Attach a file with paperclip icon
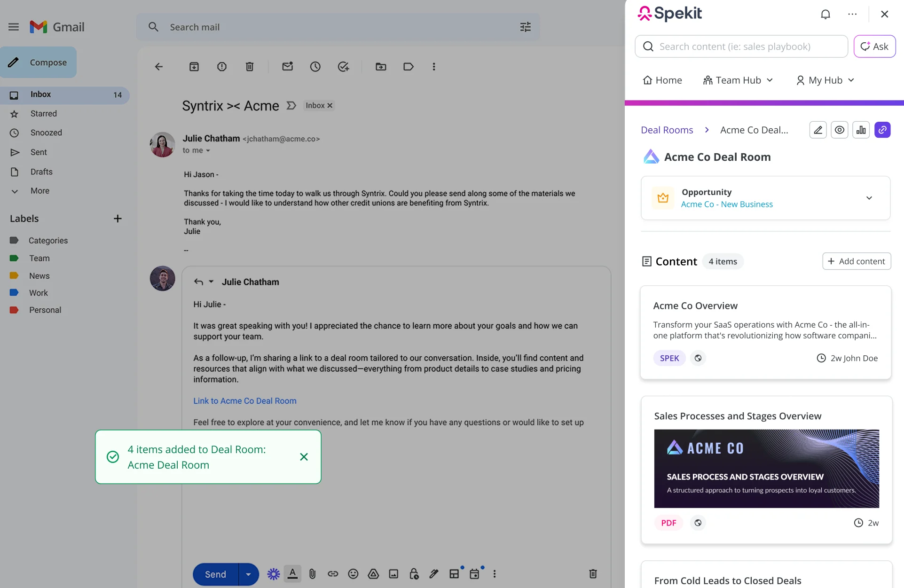Screen dimensions: 904x588 point(312,574)
